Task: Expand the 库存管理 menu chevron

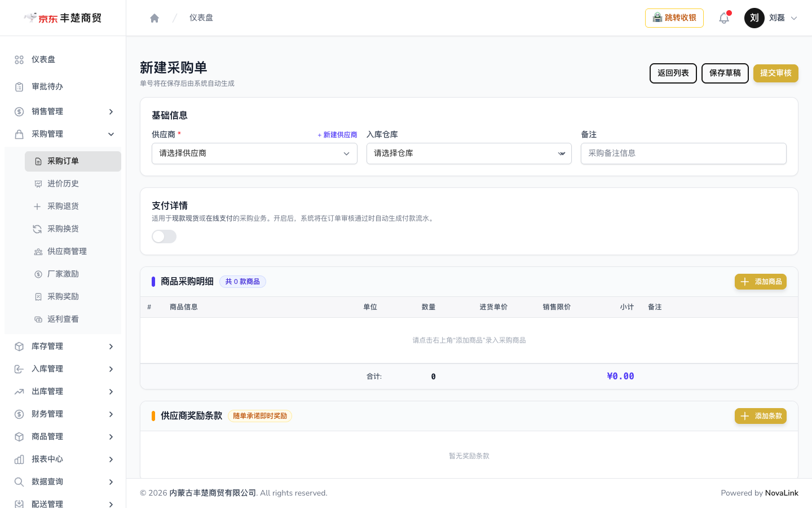Action: point(111,347)
